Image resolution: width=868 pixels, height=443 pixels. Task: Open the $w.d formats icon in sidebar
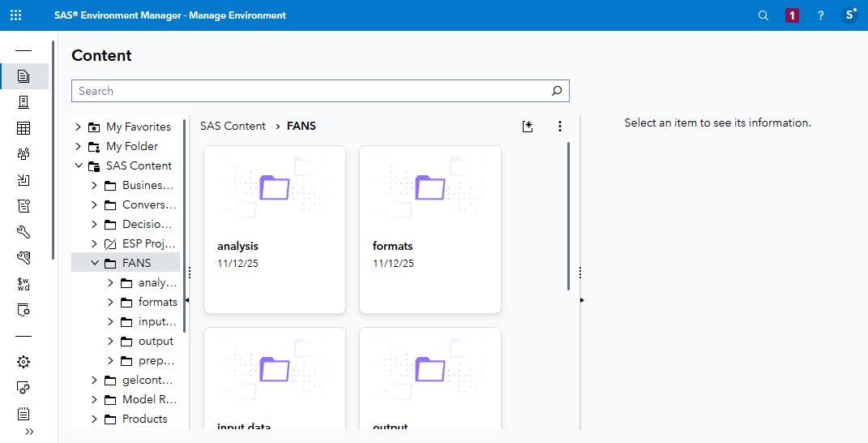coord(24,284)
